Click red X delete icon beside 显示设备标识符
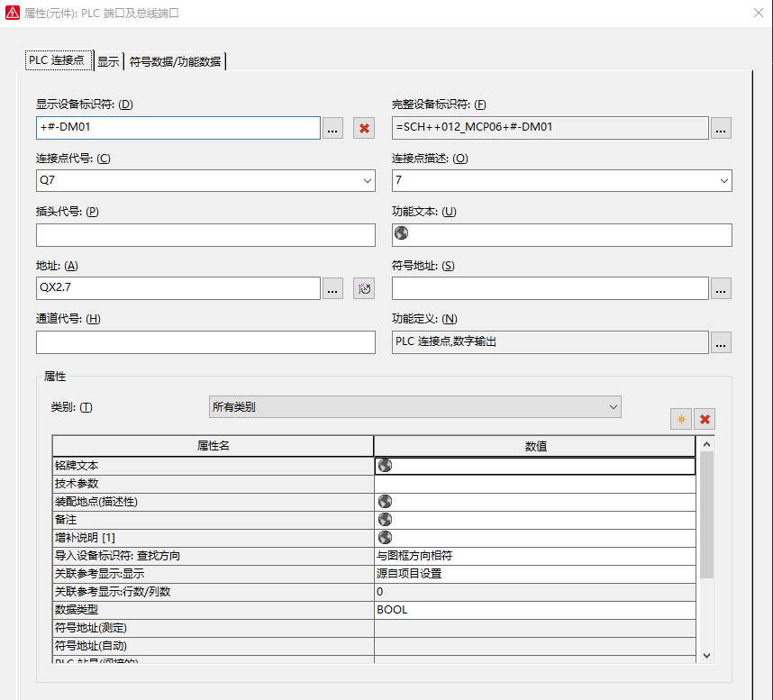This screenshot has width=773, height=700. click(364, 128)
